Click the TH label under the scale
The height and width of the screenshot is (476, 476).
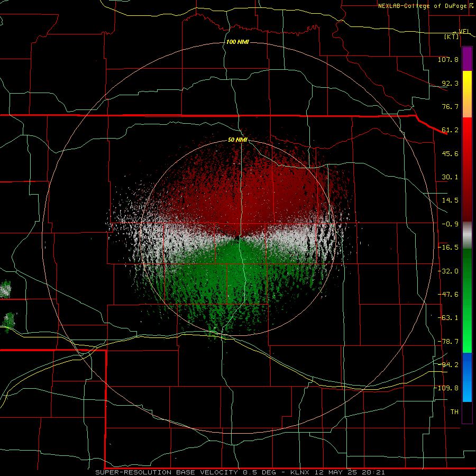point(454,412)
